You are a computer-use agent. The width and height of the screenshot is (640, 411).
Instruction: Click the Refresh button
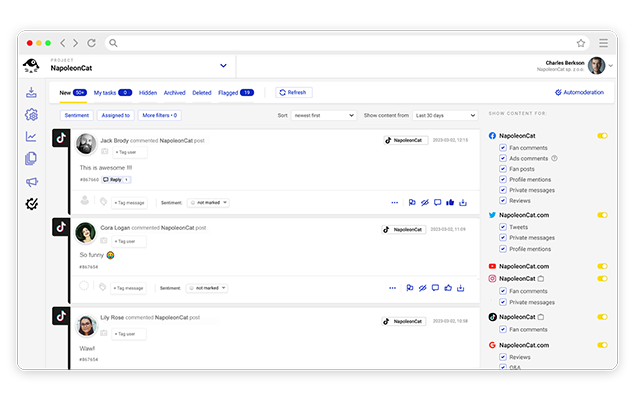[x=294, y=92]
